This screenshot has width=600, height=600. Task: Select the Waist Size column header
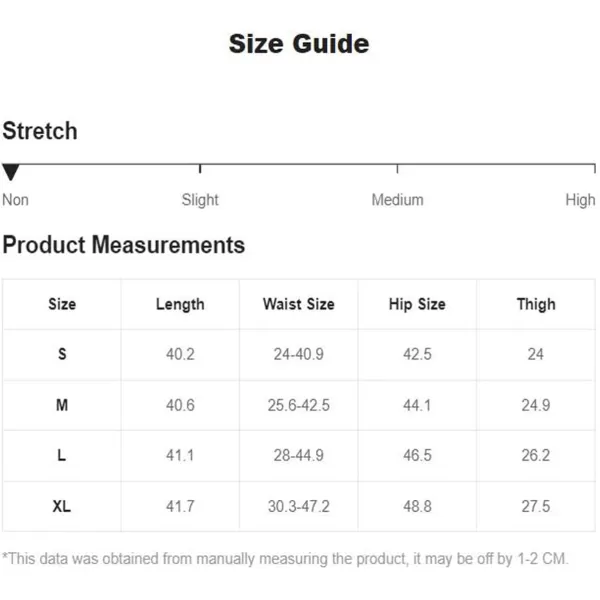(299, 304)
